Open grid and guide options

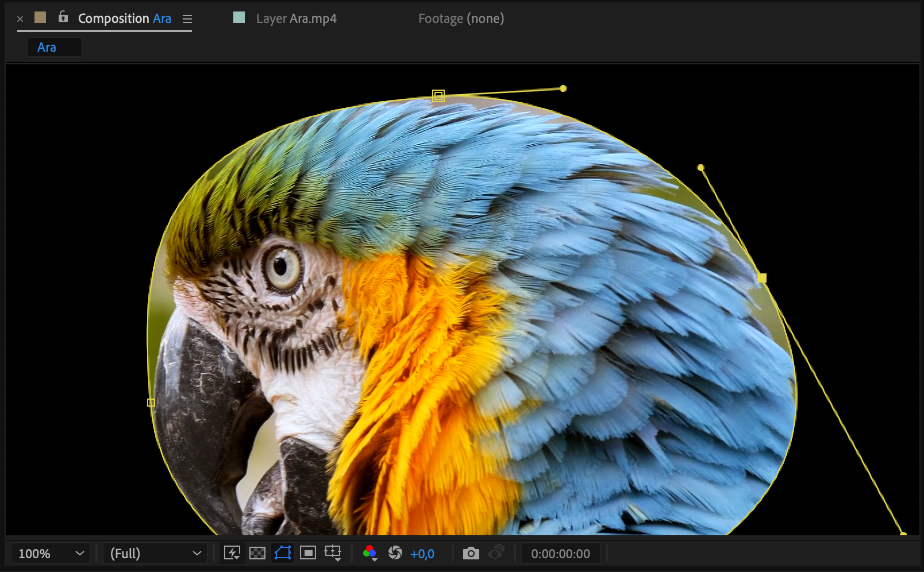[x=333, y=553]
